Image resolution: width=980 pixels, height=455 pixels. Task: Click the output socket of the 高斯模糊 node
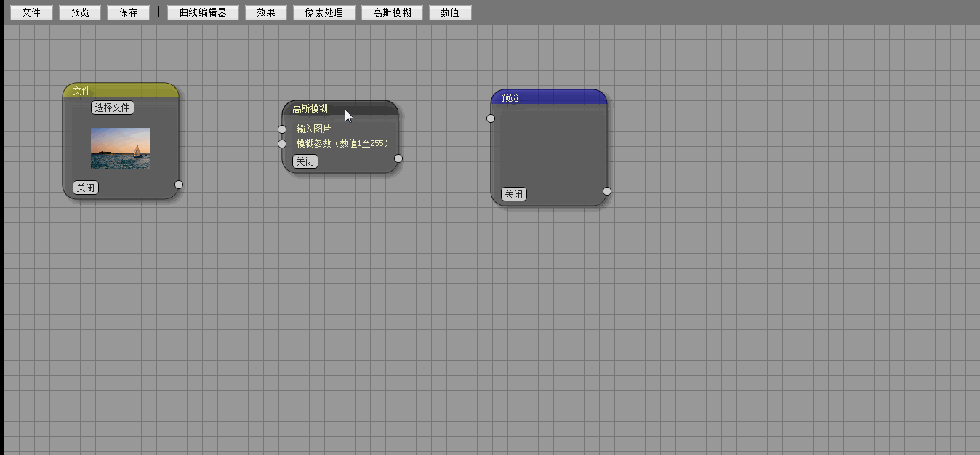coord(398,158)
